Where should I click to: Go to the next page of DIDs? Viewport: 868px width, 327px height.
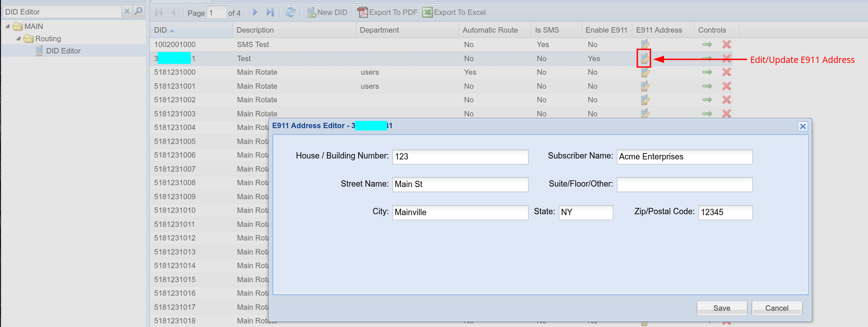255,13
